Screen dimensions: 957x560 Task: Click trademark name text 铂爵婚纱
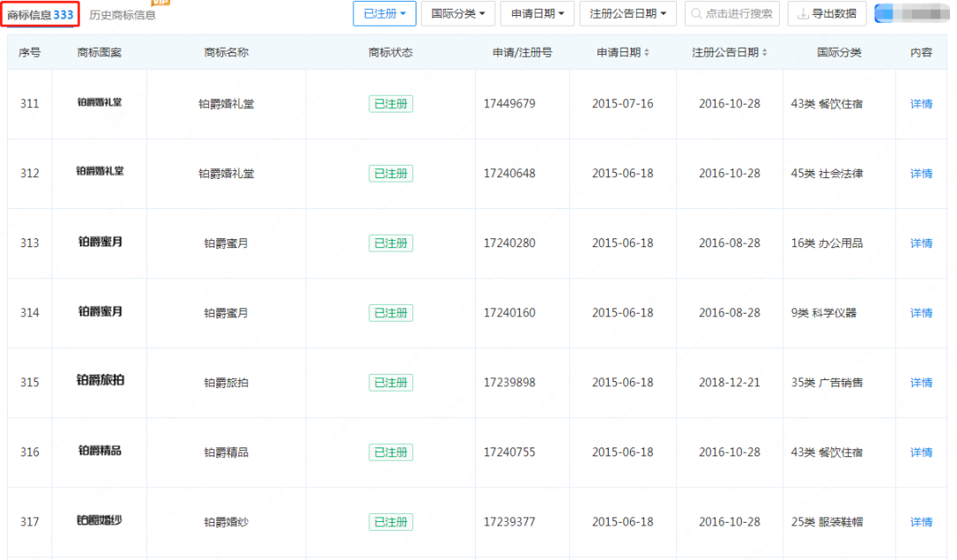point(227,522)
